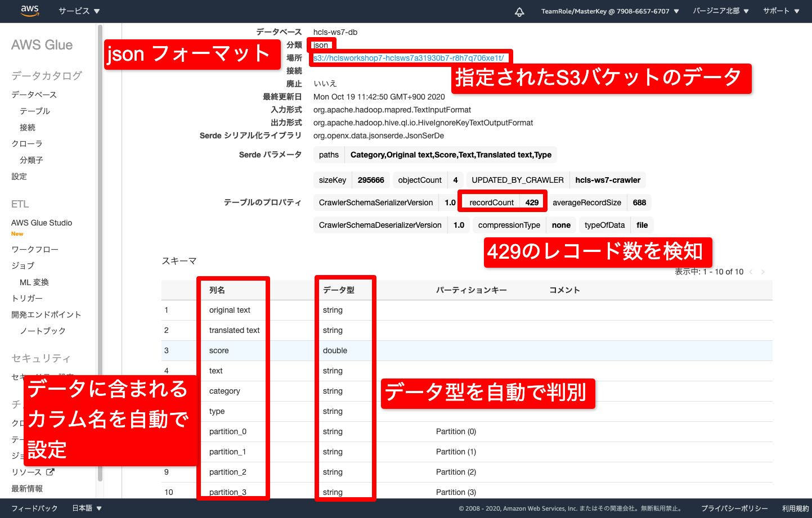Select the partition_1 column row
The width and height of the screenshot is (812, 518).
pyautogui.click(x=466, y=452)
